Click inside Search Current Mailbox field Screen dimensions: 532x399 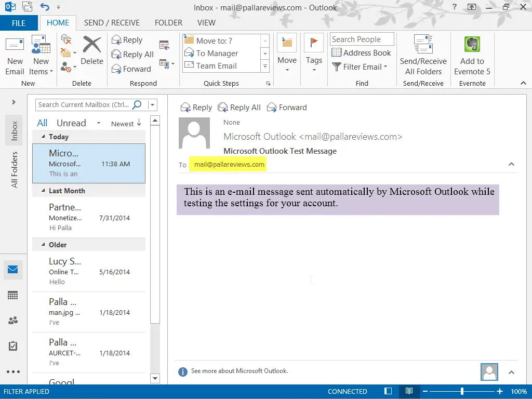(84, 105)
